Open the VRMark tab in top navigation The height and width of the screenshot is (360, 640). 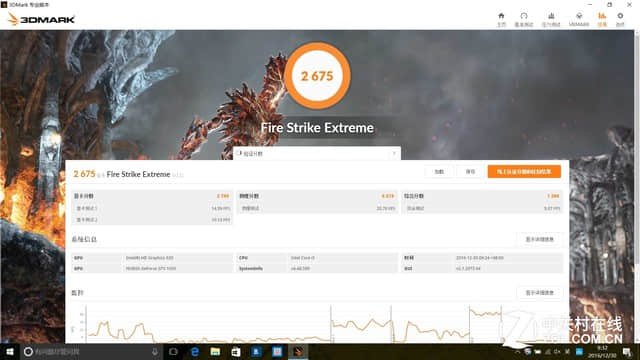(579, 19)
